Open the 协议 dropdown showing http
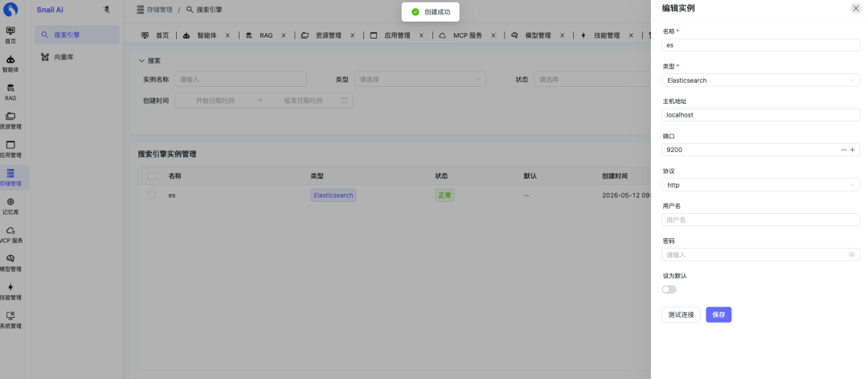This screenshot has height=379, width=868. tap(760, 185)
